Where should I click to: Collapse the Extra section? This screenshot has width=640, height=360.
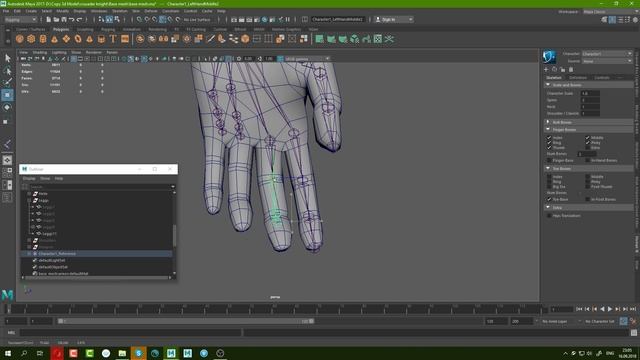[x=548, y=207]
